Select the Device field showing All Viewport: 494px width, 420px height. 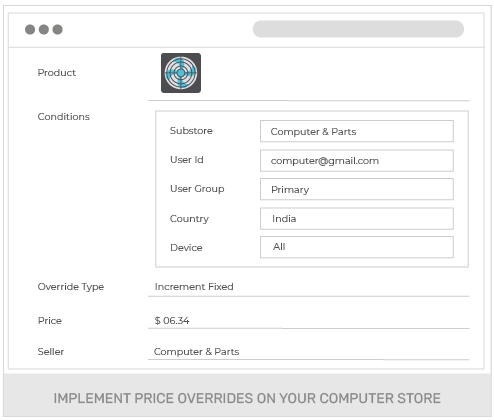click(357, 247)
